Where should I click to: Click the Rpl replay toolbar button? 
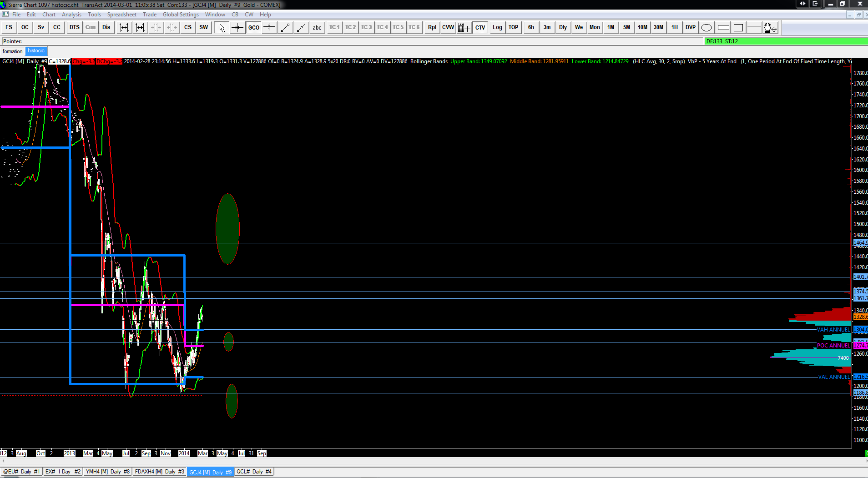pos(432,27)
